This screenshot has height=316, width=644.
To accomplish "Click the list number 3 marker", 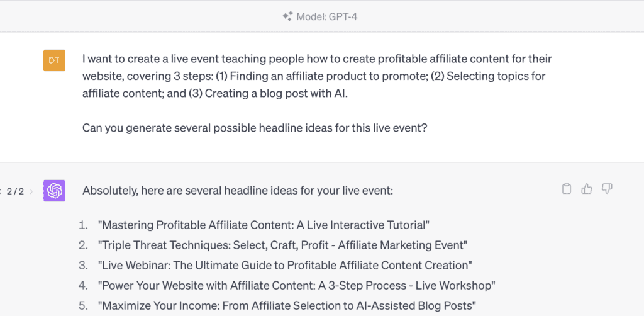I will 84,266.
